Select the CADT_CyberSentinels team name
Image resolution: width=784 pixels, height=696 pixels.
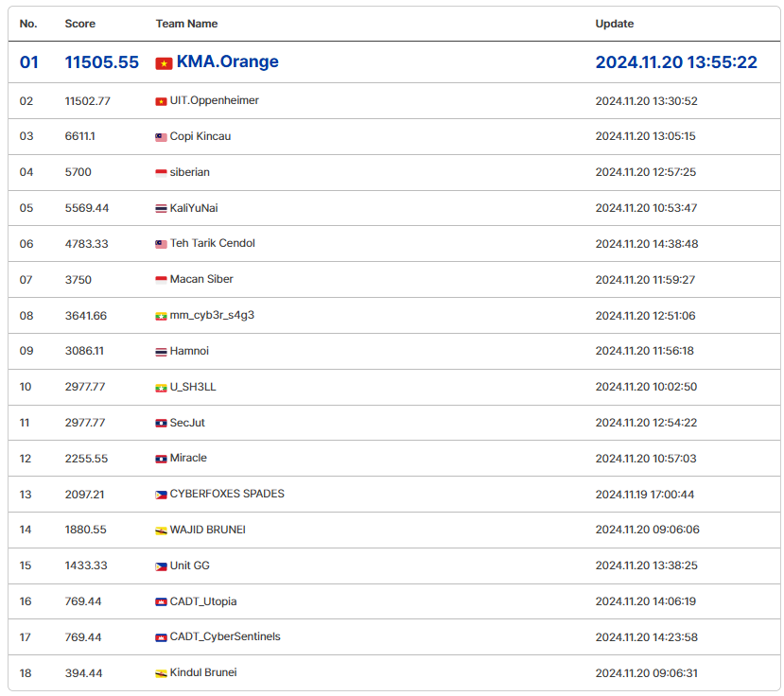click(x=225, y=637)
